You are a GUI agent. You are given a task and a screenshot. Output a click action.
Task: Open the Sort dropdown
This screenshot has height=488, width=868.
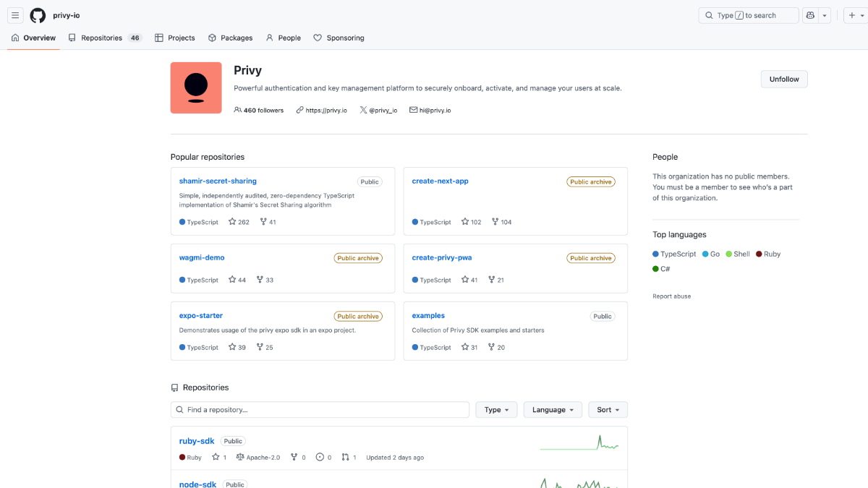tap(608, 410)
